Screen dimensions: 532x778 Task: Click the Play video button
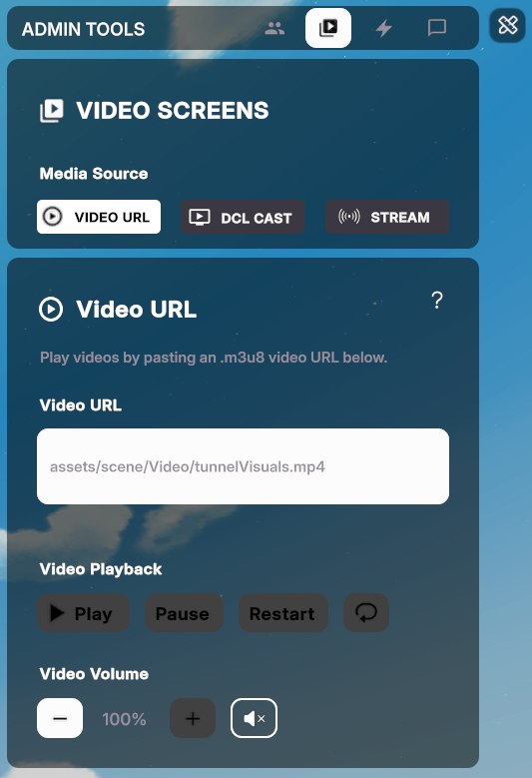tap(83, 613)
